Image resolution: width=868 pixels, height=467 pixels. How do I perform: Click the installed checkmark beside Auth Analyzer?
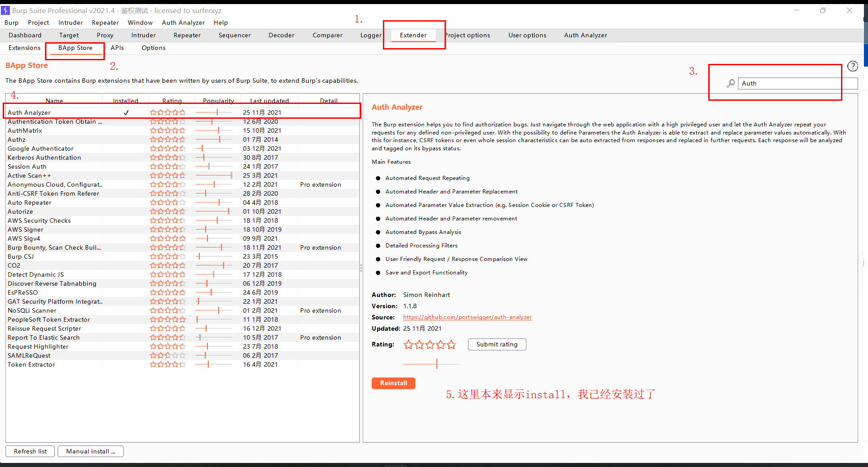(x=126, y=112)
